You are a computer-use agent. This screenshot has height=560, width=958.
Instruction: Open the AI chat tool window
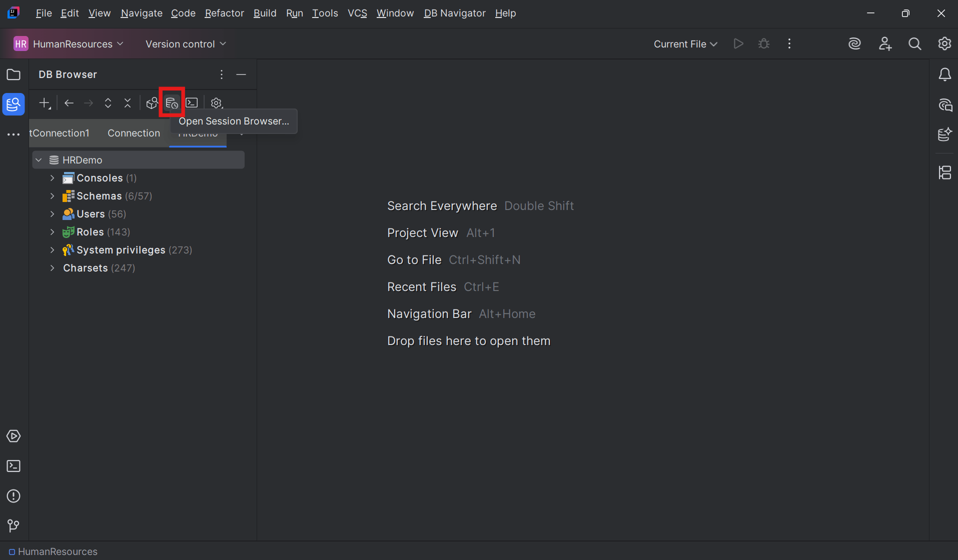(x=944, y=105)
